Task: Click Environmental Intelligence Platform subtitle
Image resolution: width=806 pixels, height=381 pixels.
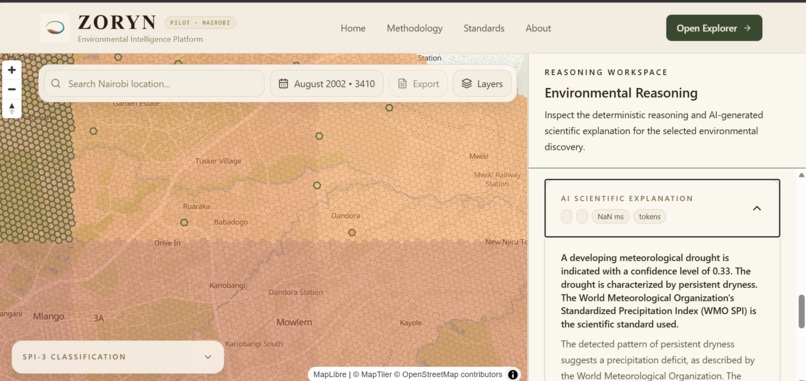Action: click(140, 39)
